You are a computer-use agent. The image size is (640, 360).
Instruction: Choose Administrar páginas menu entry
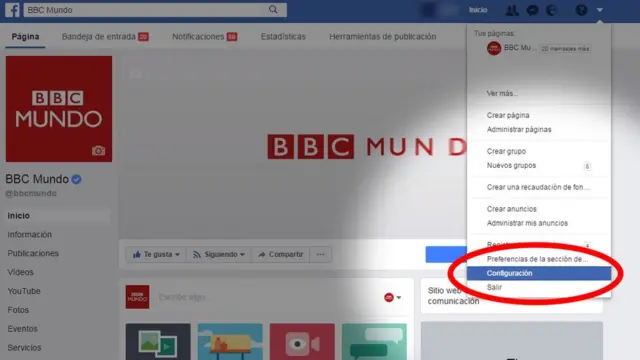click(x=519, y=129)
